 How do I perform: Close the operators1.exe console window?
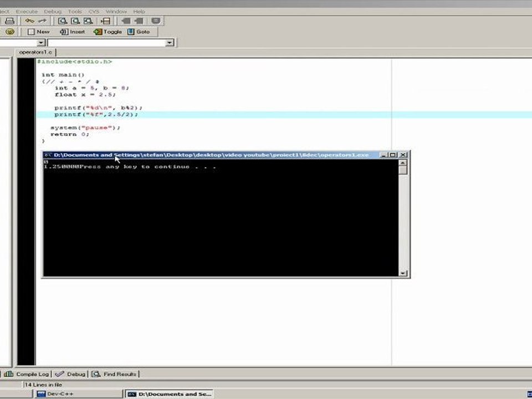pyautogui.click(x=403, y=155)
